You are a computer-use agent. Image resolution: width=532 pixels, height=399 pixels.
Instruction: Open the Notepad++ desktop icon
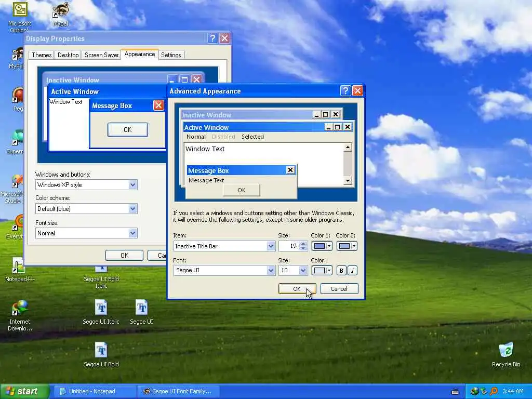point(20,270)
